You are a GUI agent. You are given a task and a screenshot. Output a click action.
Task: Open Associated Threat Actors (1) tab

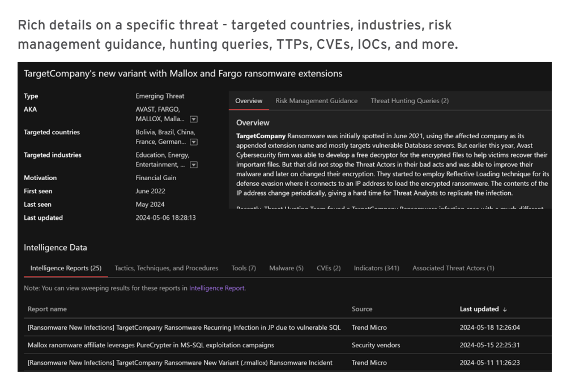click(453, 268)
